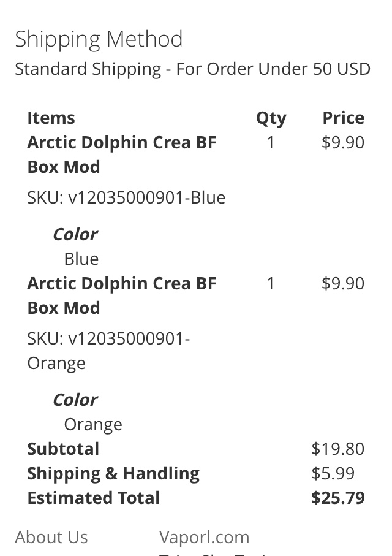Open the About Us footer link
392x556 pixels.
51,537
